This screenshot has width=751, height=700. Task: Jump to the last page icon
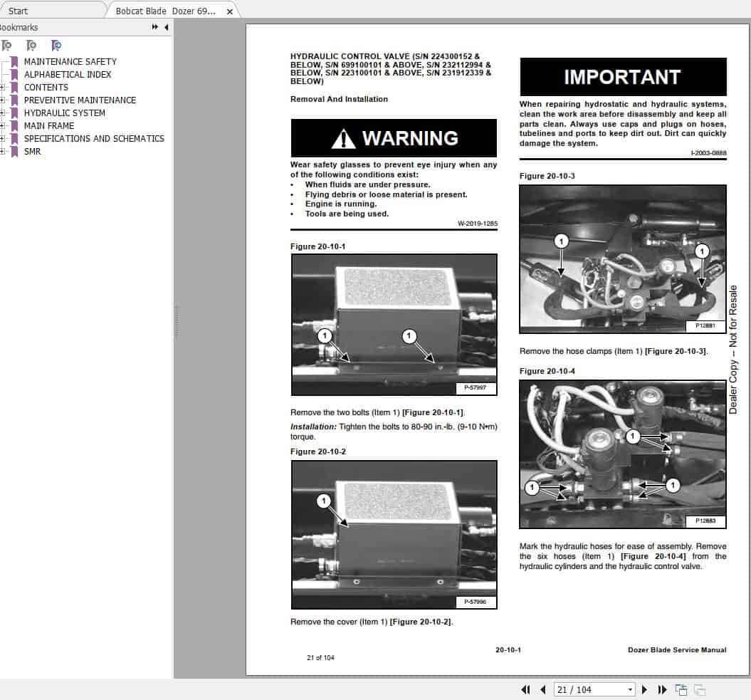click(662, 689)
